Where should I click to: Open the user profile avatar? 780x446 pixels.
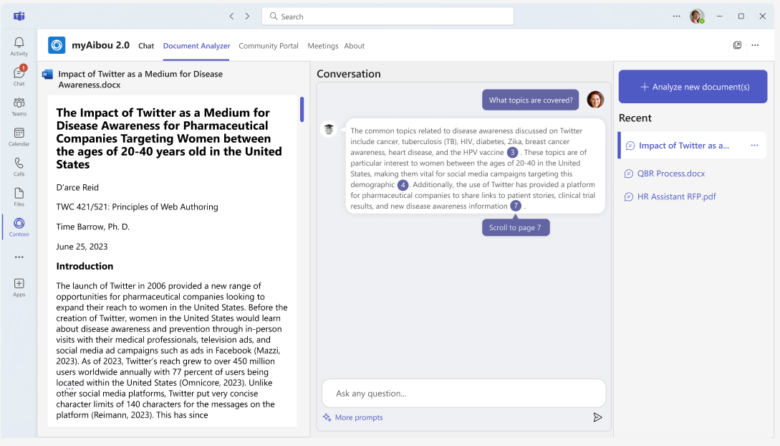click(x=697, y=16)
